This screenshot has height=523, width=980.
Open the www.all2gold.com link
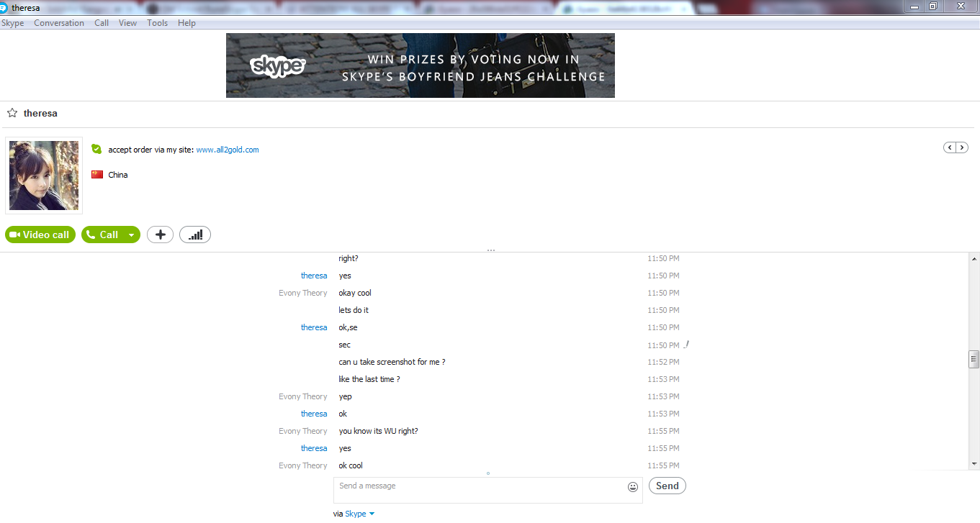click(x=228, y=150)
